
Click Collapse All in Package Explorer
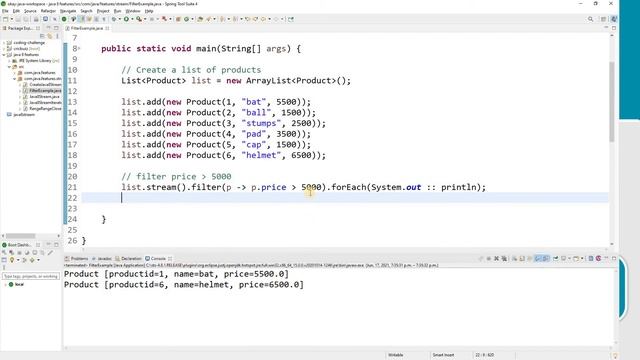42,36
